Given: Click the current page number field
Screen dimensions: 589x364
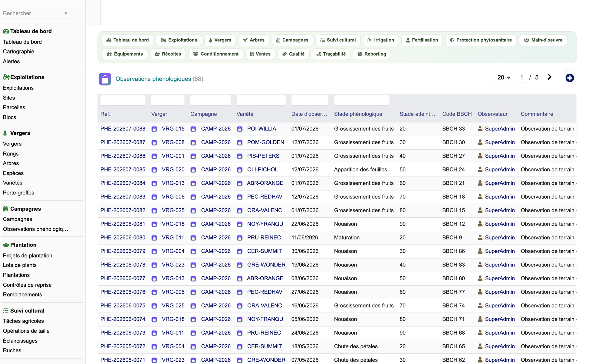Looking at the screenshot, I should point(522,77).
